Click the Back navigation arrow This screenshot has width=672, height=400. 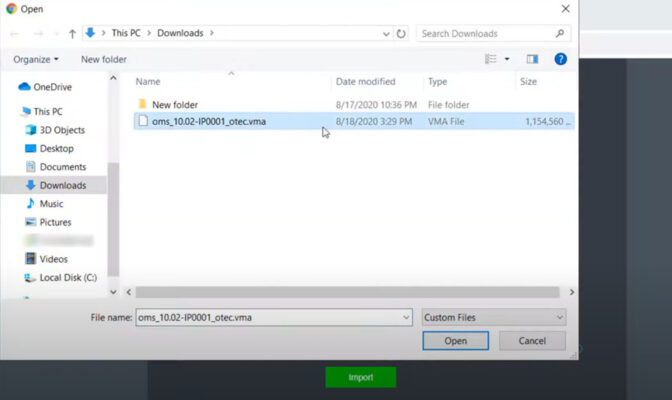15,33
